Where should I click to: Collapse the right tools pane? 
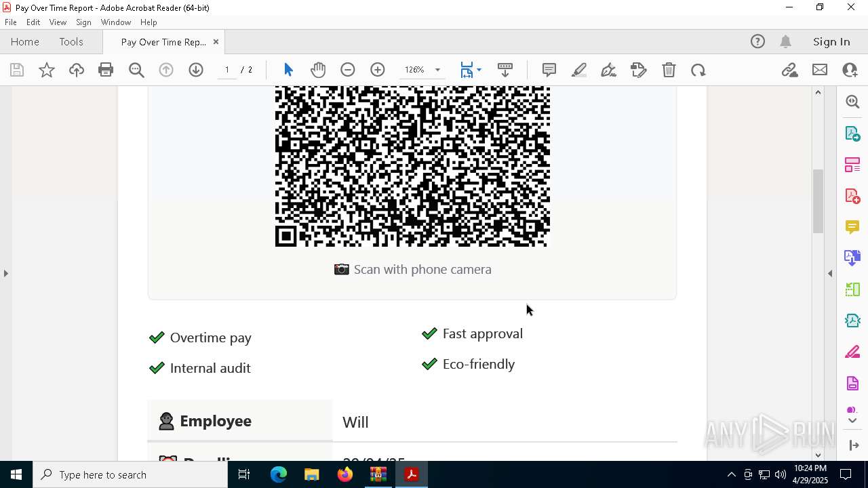(x=830, y=273)
